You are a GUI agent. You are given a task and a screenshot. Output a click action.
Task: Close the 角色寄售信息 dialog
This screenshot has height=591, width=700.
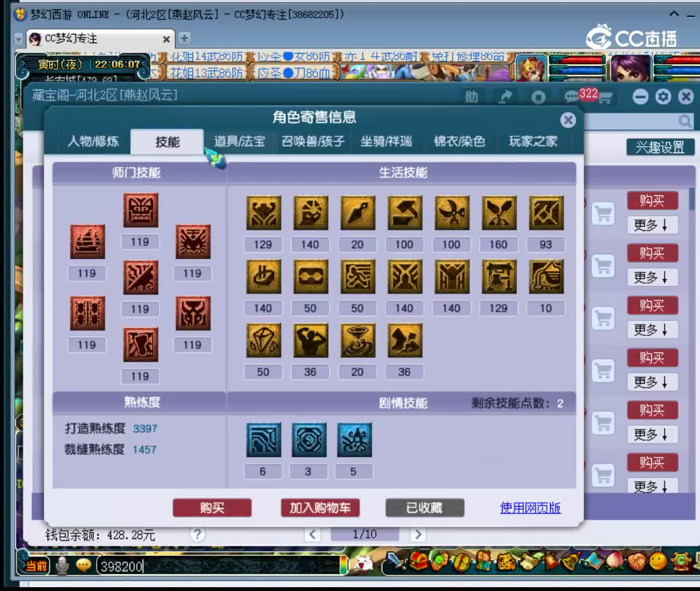[568, 120]
